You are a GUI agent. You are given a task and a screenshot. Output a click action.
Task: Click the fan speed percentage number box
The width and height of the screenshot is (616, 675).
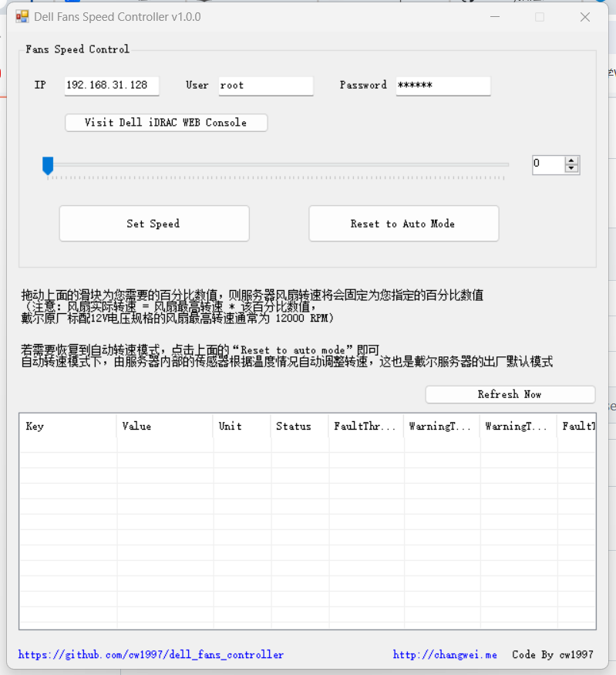click(548, 164)
